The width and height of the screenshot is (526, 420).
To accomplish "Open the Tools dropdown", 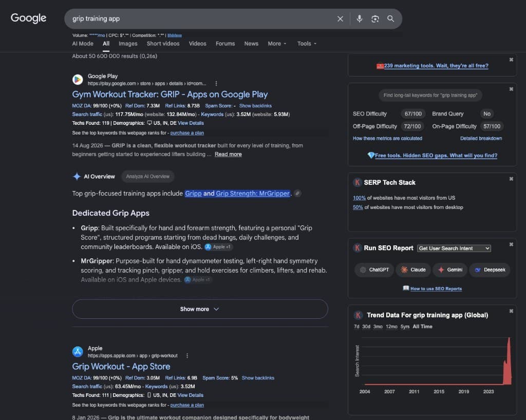I will coord(307,44).
